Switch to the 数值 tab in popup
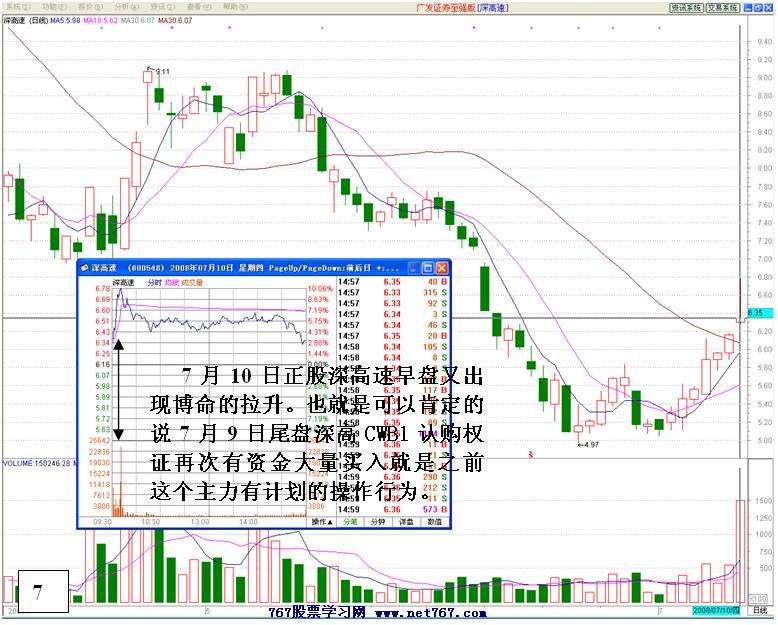 pos(436,521)
